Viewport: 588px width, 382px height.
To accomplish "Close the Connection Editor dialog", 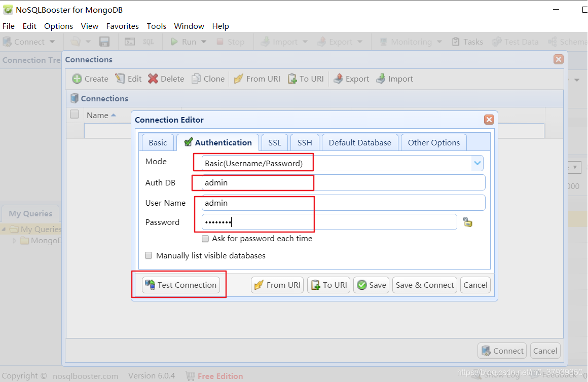I will click(x=489, y=120).
